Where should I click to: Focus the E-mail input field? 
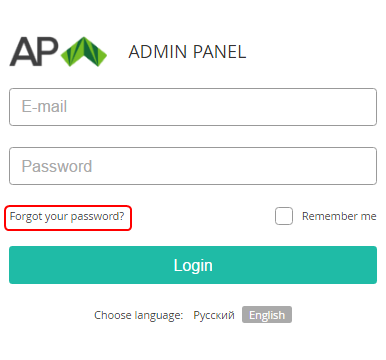pyautogui.click(x=193, y=107)
